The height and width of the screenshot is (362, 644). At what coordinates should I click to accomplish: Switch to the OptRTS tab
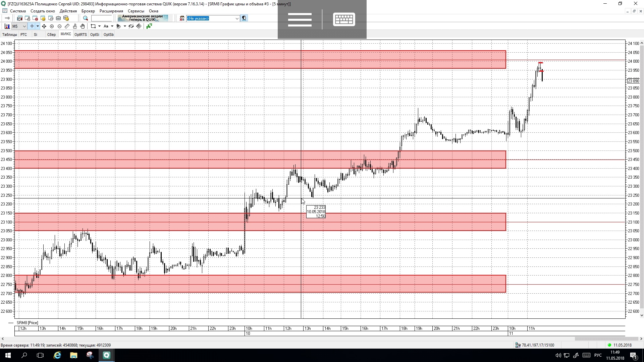pyautogui.click(x=80, y=35)
